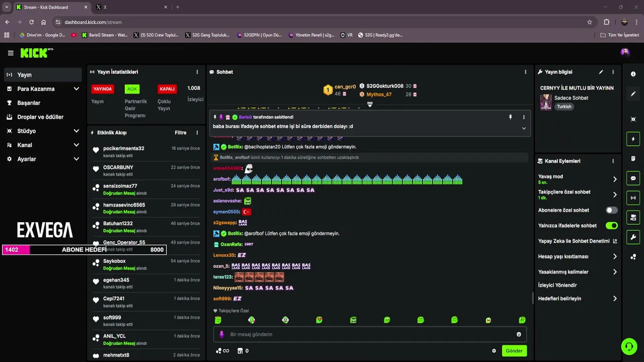Click the browser address bar
The height and width of the screenshot is (362, 644).
322,22
